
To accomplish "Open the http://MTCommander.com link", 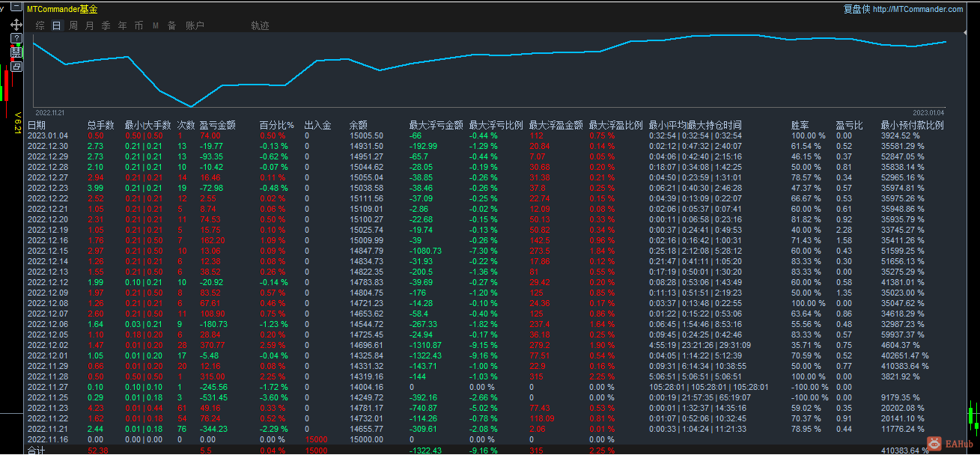I will [x=918, y=9].
